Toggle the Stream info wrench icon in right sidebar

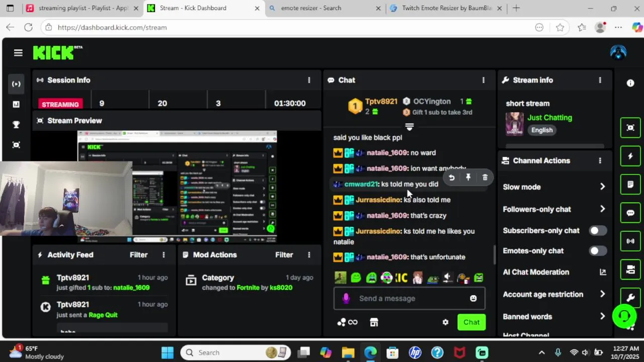click(x=630, y=298)
